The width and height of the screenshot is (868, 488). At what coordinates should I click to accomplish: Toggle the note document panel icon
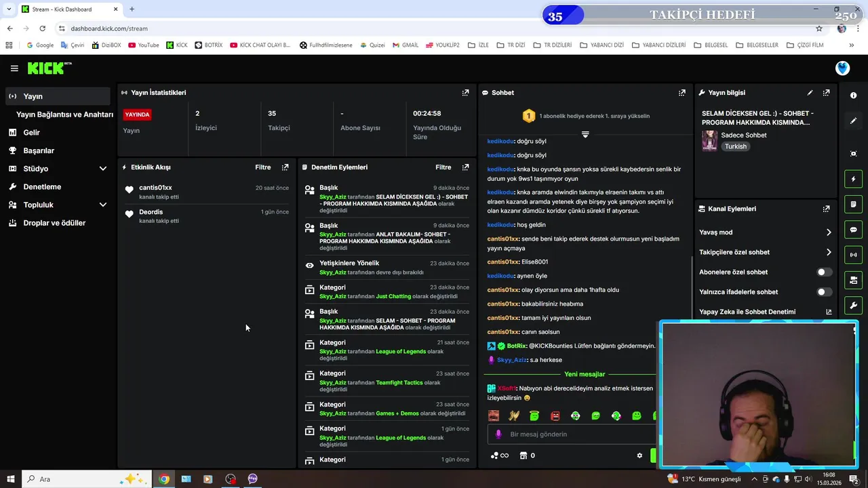(x=853, y=204)
